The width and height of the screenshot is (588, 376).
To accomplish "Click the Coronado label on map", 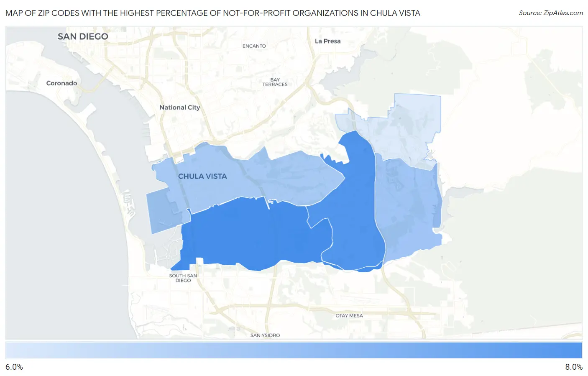I will [61, 83].
